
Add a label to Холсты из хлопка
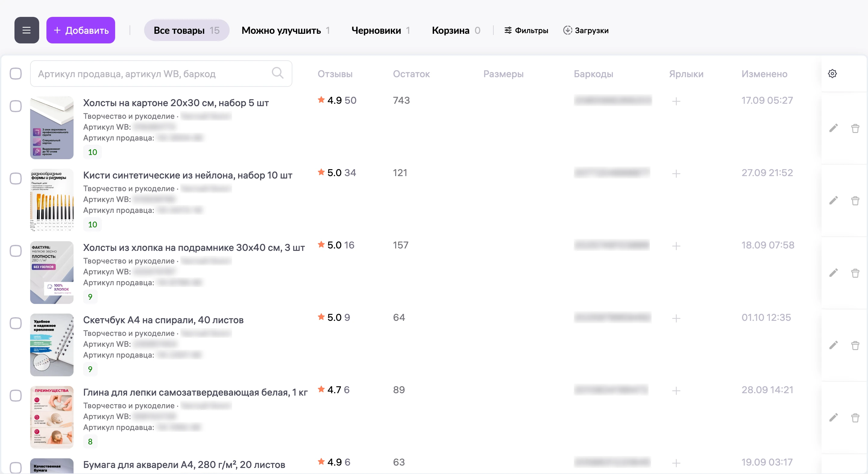click(x=676, y=246)
